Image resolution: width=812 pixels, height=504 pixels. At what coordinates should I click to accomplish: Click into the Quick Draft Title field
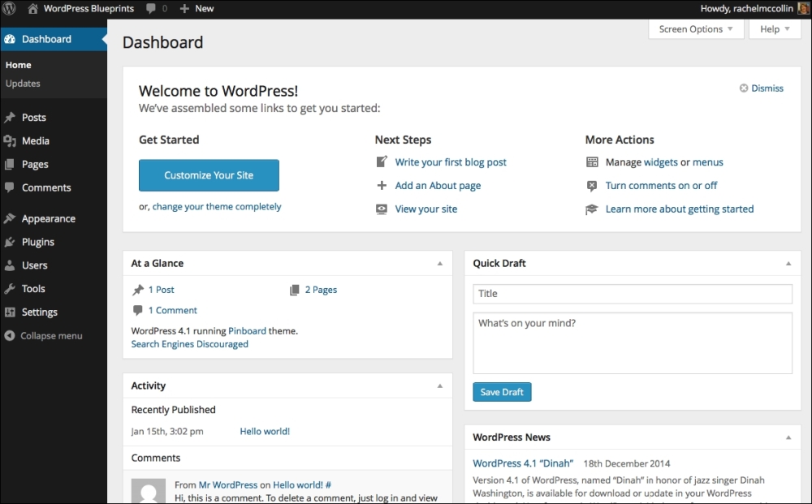[633, 294]
